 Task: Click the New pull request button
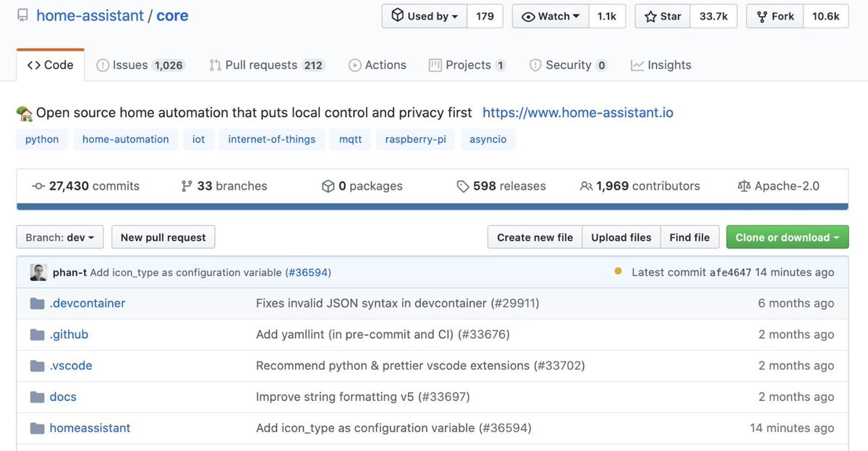click(163, 237)
